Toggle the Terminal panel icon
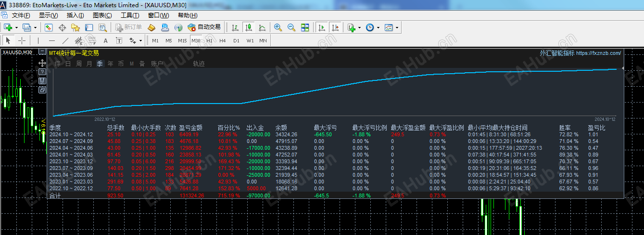This screenshot has width=644, height=235. (x=89, y=27)
